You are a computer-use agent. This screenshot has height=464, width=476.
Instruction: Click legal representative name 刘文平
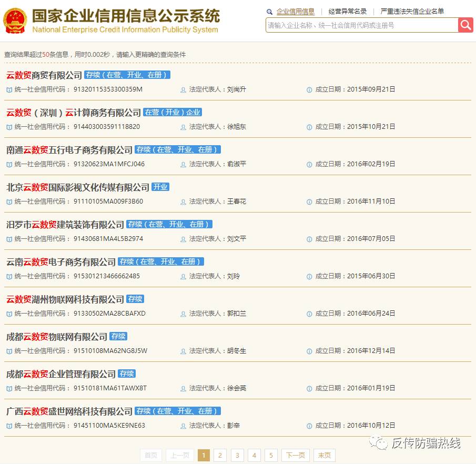[237, 239]
